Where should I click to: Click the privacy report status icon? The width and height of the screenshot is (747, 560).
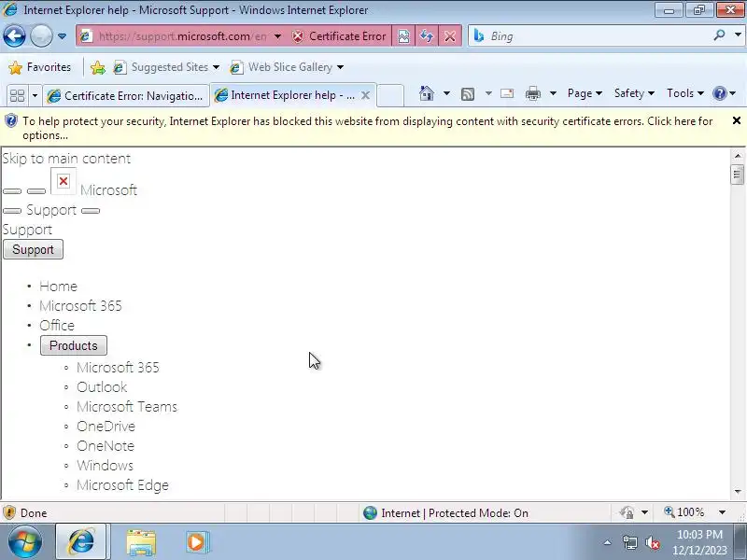coord(627,512)
